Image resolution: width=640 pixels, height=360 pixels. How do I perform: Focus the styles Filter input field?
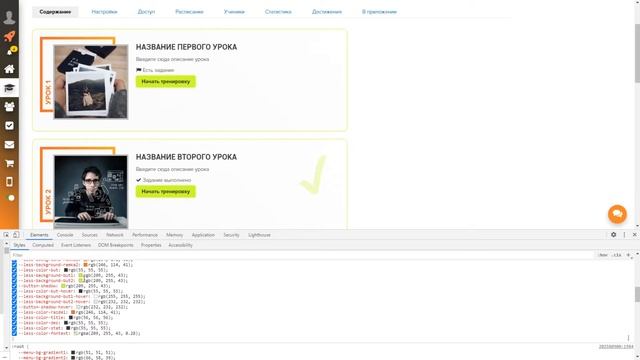coord(302,255)
